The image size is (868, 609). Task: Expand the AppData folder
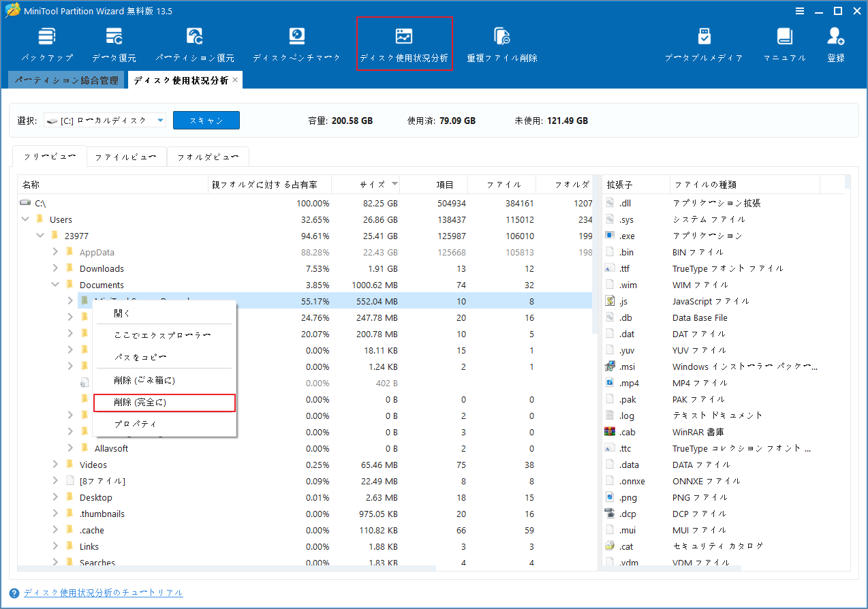point(55,251)
